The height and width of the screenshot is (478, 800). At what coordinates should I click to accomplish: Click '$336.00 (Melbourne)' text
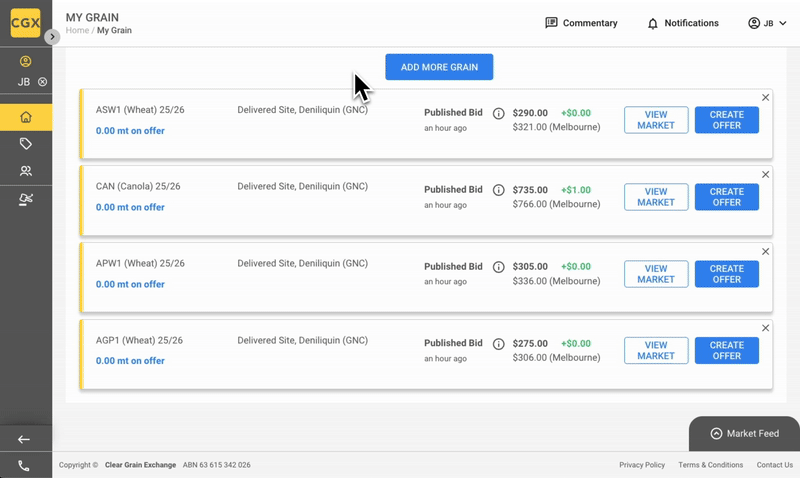(557, 281)
